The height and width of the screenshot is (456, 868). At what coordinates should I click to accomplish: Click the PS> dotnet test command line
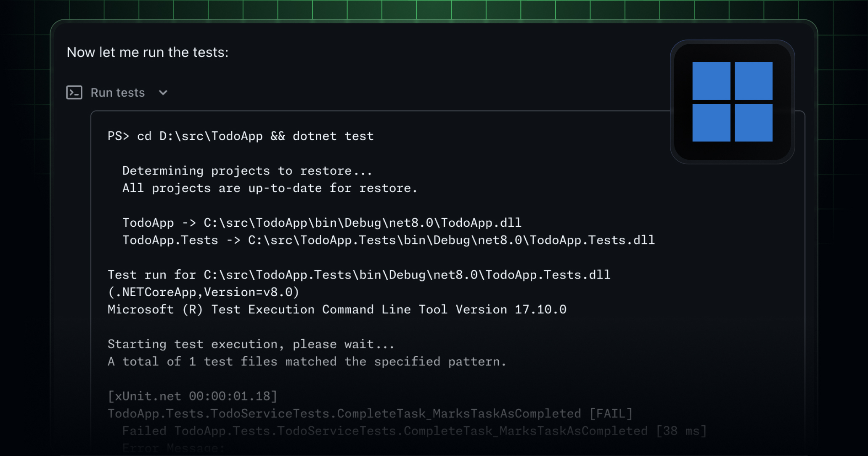pos(241,136)
